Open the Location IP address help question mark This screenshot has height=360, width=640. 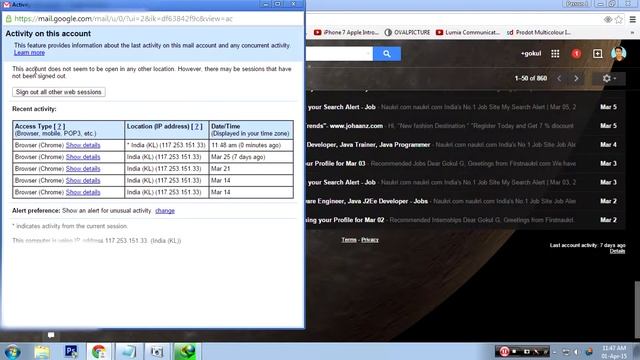click(197, 126)
